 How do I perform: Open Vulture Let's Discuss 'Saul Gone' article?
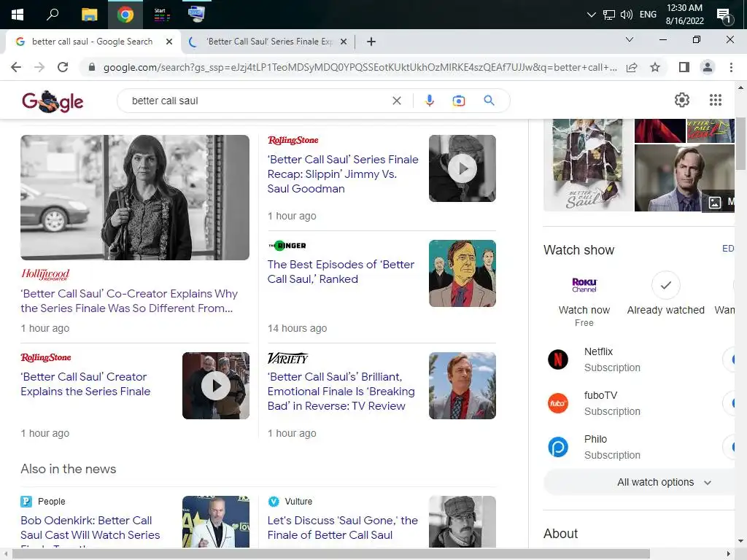click(x=342, y=528)
